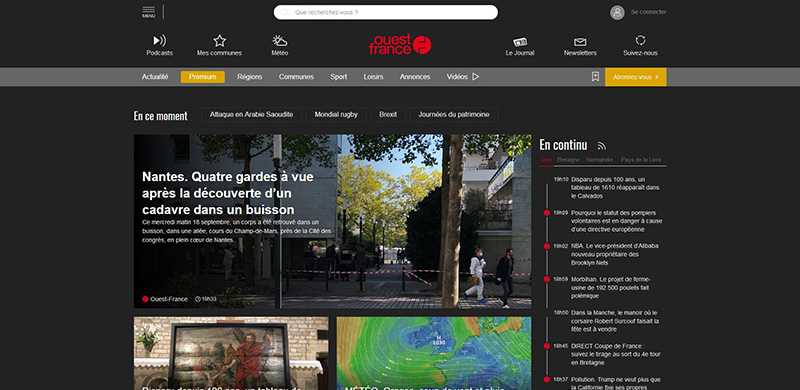Image resolution: width=800 pixels, height=390 pixels.
Task: Open the hamburger MENU icon
Action: (148, 12)
